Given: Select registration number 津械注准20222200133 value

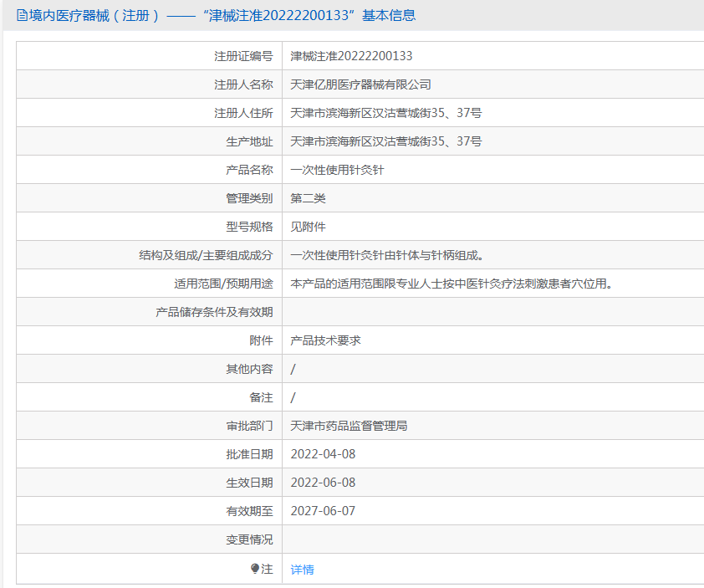Looking at the screenshot, I should [351, 56].
